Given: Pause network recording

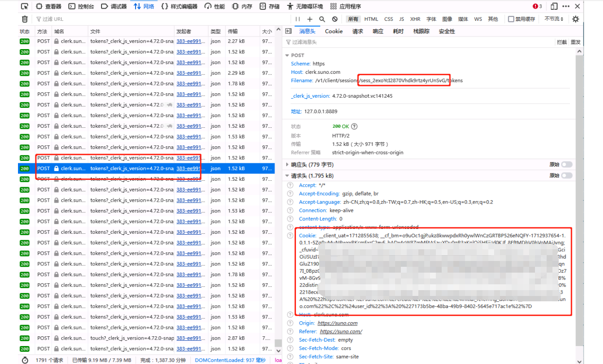Looking at the screenshot, I should pyautogui.click(x=298, y=19).
